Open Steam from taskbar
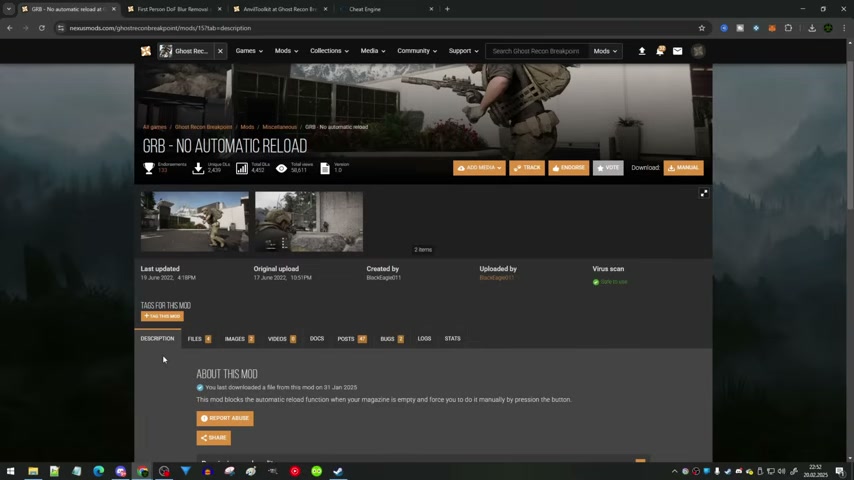Screen dimensions: 854x480 [x=338, y=471]
